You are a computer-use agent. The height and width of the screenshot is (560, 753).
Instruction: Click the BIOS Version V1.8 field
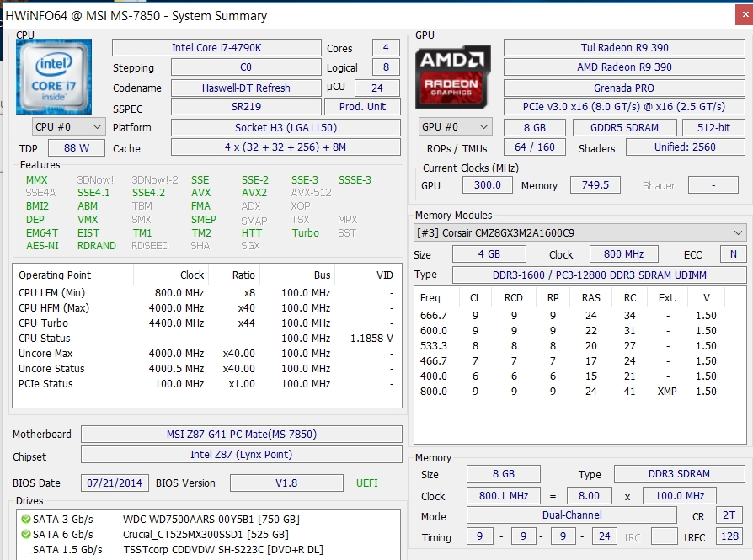pos(286,483)
